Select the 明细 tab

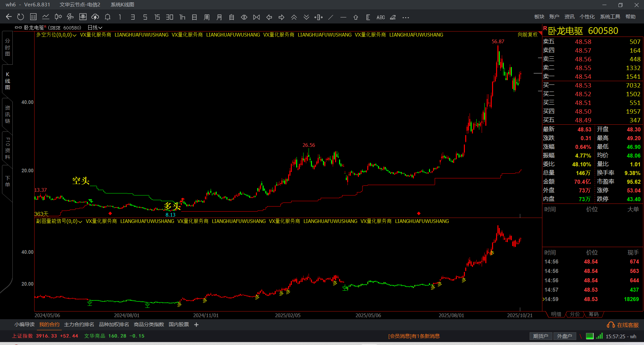point(556,314)
